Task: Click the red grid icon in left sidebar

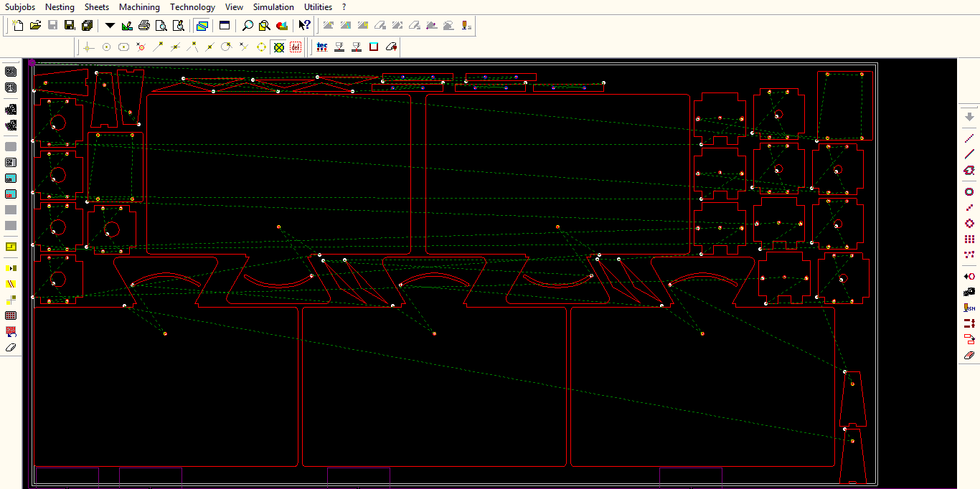Action: click(x=11, y=315)
